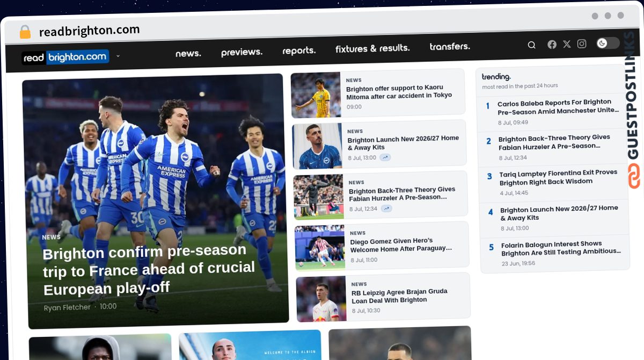
Task: Open Brighton Launch New 2026/27 kits article in news list
Action: (403, 143)
